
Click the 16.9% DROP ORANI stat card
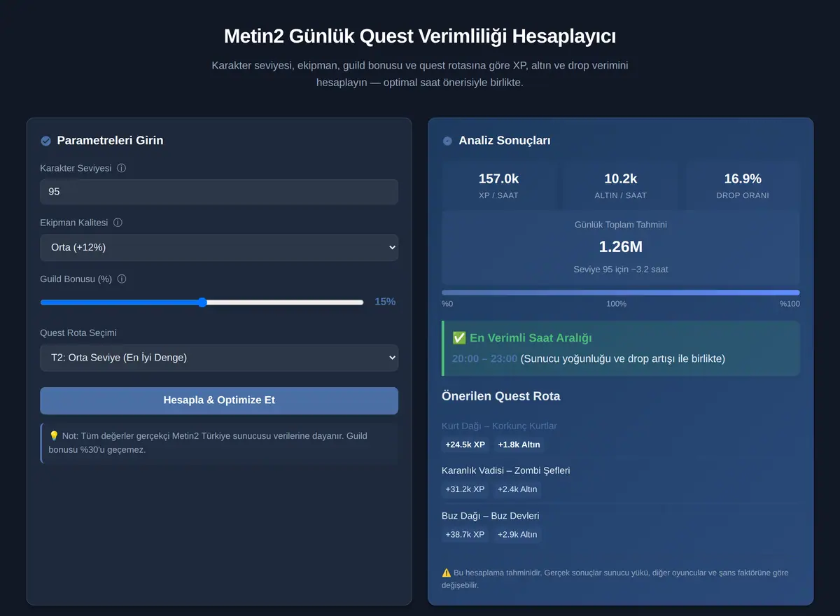click(743, 185)
